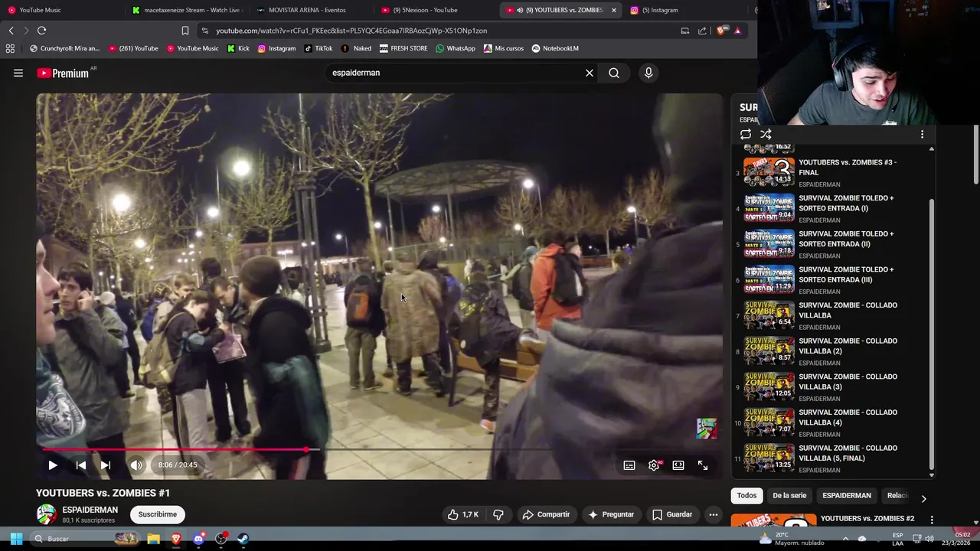Play SURVIVAL ZOMBIE - COLLADO VILLALBA (2)
Screen dimensions: 980x551
pyautogui.click(x=835, y=351)
